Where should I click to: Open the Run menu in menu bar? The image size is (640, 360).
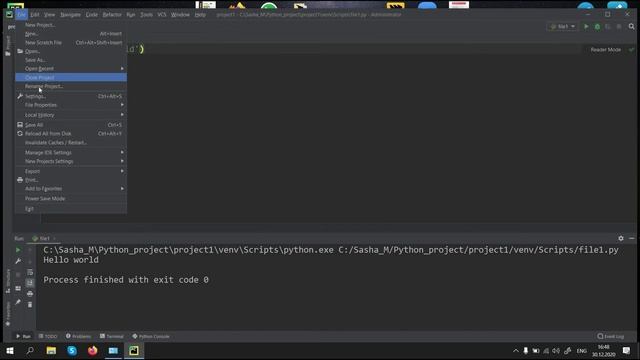pos(131,15)
